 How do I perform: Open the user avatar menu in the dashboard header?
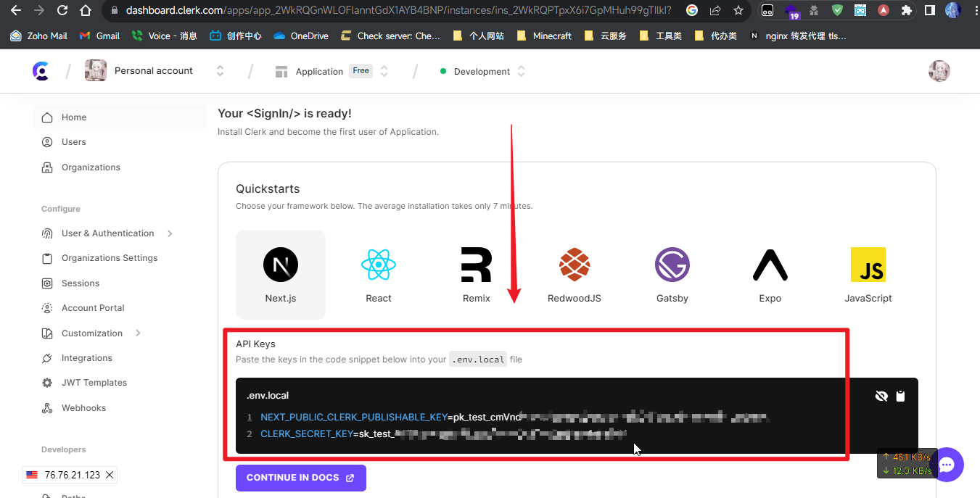point(939,71)
